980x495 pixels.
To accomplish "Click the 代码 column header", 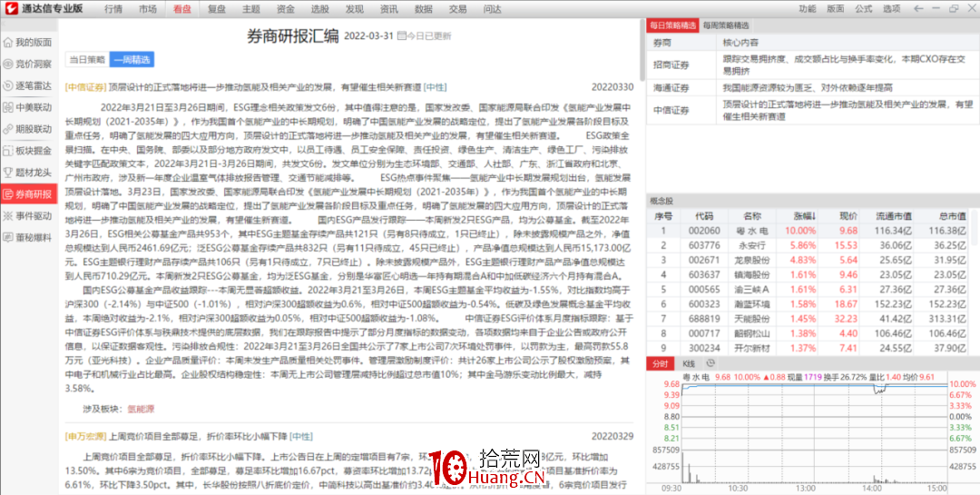I will (704, 216).
